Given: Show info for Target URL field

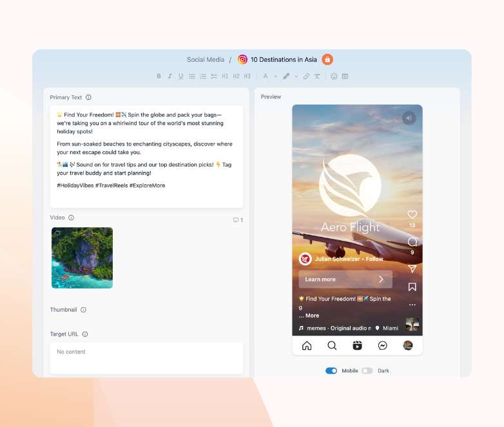Looking at the screenshot, I should [x=85, y=334].
